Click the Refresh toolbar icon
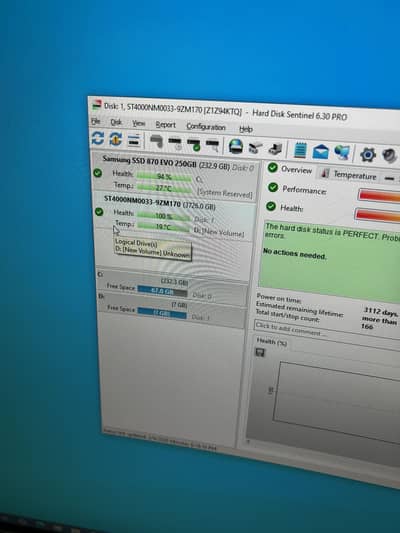400x533 pixels. point(98,138)
